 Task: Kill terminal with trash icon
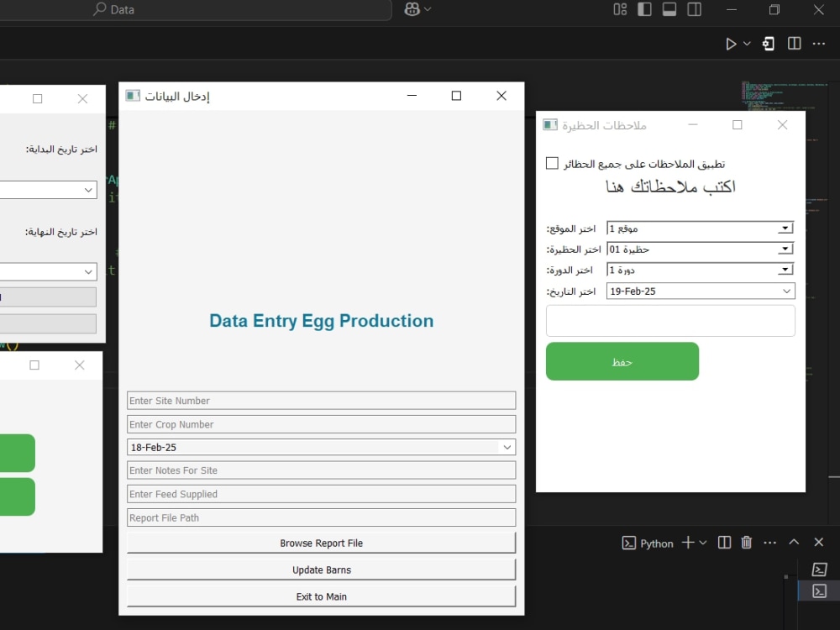point(746,543)
